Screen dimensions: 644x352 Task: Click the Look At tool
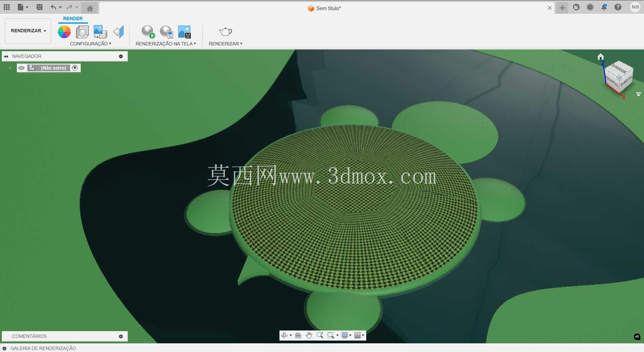point(298,335)
